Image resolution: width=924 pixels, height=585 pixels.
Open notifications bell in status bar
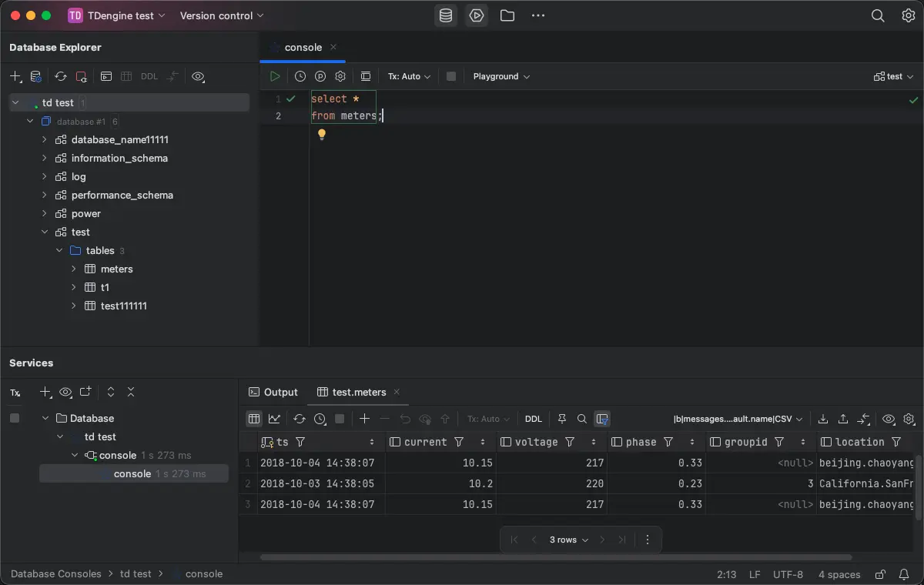pyautogui.click(x=904, y=574)
